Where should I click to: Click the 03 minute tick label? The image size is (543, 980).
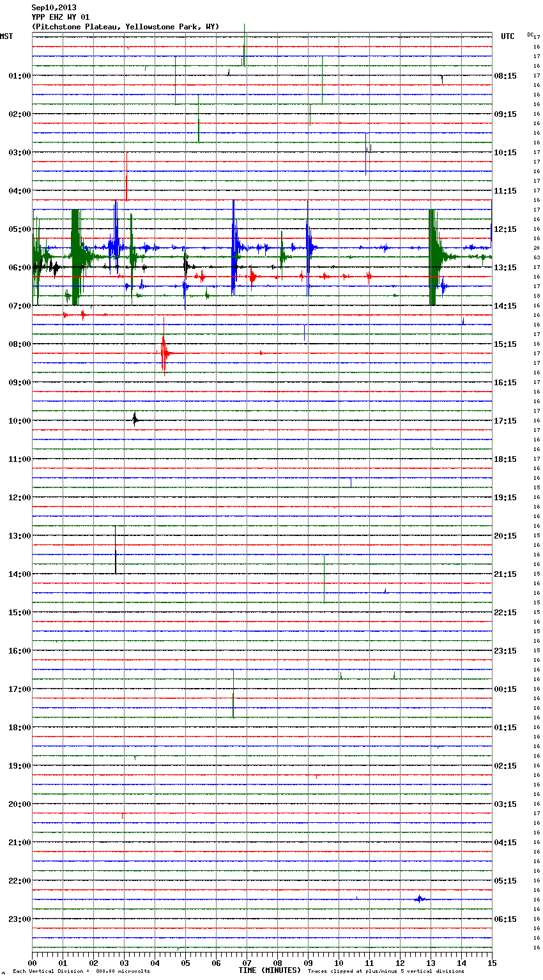(124, 962)
